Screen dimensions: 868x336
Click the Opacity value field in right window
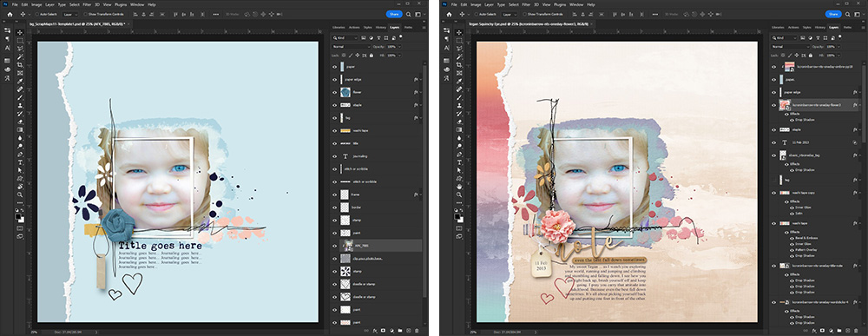pyautogui.click(x=831, y=47)
